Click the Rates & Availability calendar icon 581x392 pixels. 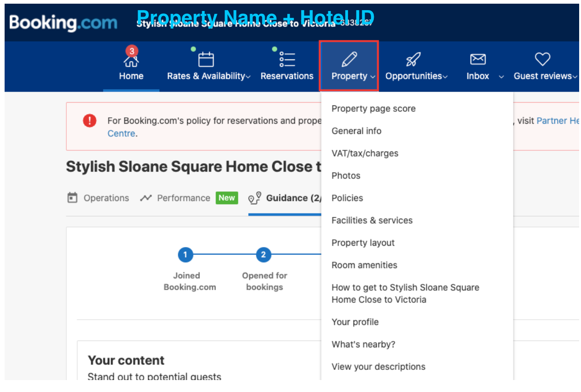pos(206,60)
